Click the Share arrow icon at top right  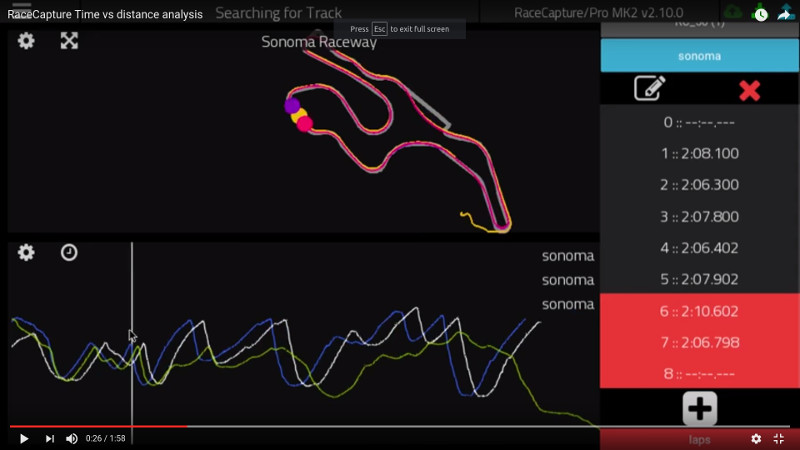(x=785, y=13)
